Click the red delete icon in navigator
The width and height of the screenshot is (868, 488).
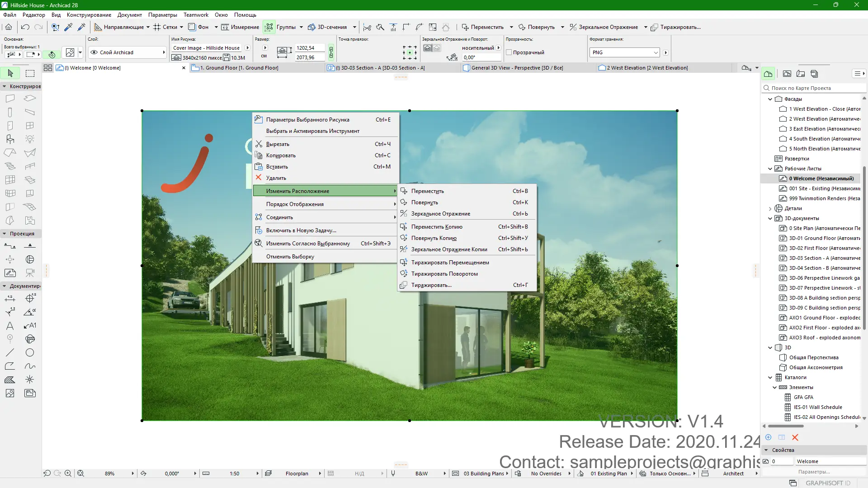pos(795,437)
